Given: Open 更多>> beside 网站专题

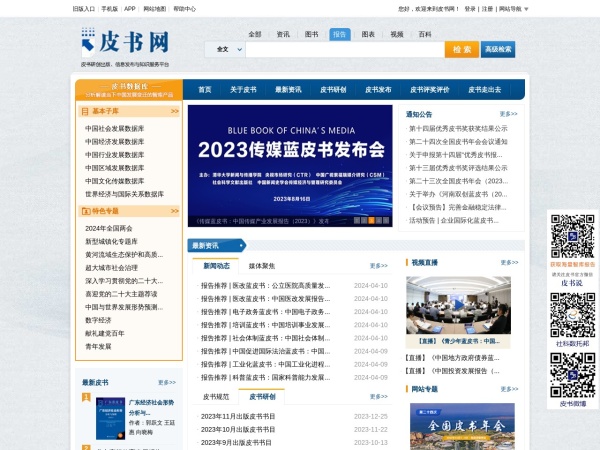Looking at the screenshot, I should [x=509, y=389].
